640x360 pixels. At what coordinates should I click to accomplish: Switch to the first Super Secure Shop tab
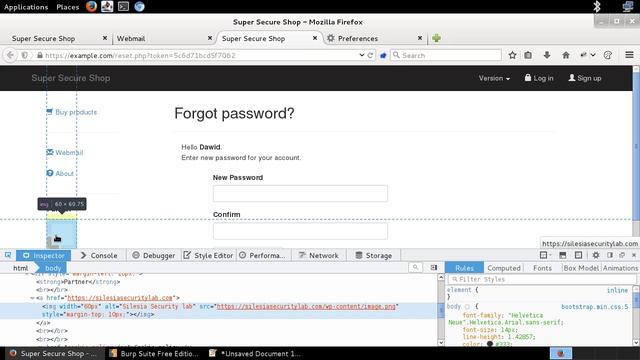pos(56,38)
